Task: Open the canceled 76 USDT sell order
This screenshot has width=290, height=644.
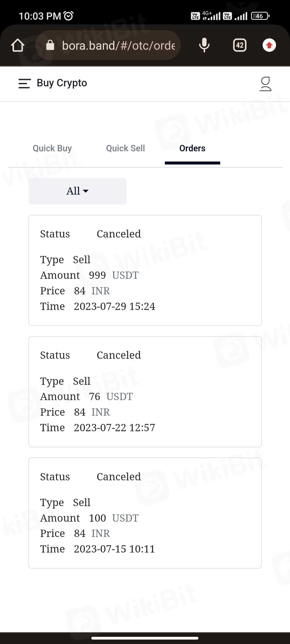Action: coord(145,392)
